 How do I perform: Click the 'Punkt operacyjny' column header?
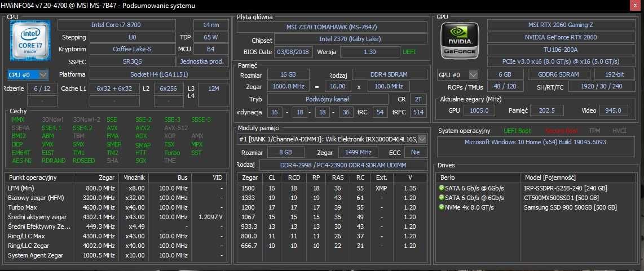coord(39,177)
